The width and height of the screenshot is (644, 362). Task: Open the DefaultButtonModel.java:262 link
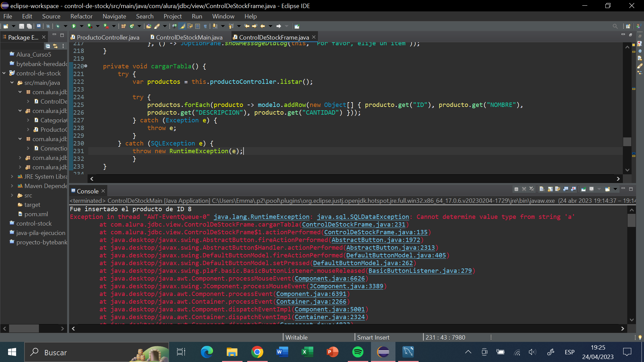(x=363, y=263)
